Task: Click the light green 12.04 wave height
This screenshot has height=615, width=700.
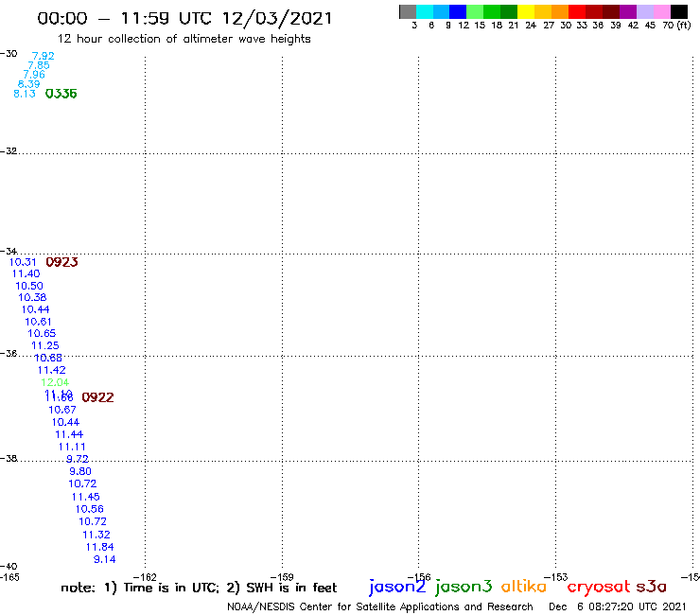Action: pos(55,382)
